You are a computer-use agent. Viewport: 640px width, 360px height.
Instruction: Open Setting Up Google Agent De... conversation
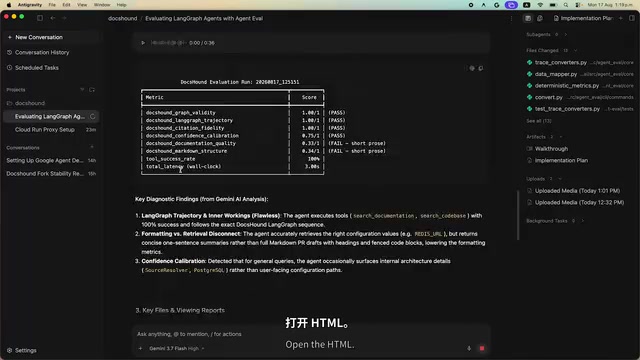click(x=51, y=160)
